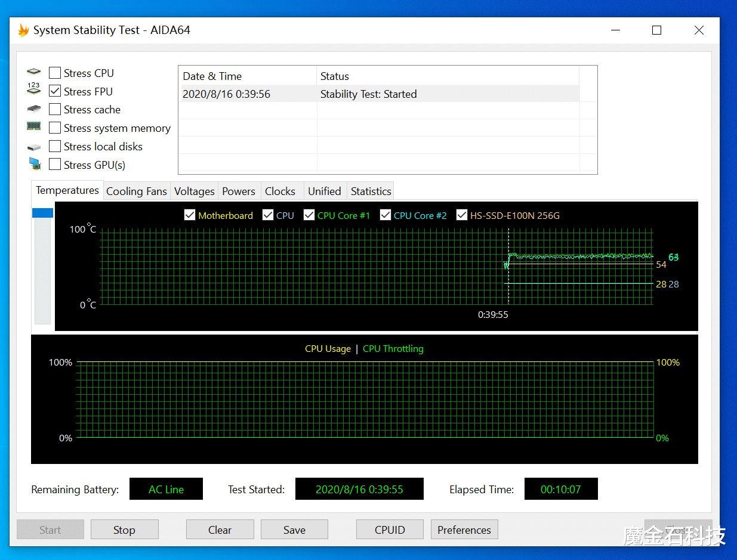Click the memory module icon beside Stress system memory
This screenshot has width=737, height=560.
[x=34, y=126]
